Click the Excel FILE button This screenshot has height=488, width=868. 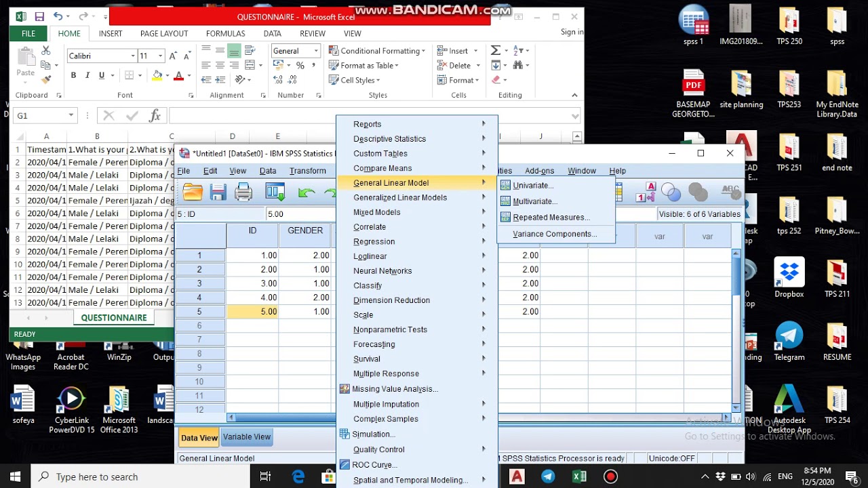28,33
